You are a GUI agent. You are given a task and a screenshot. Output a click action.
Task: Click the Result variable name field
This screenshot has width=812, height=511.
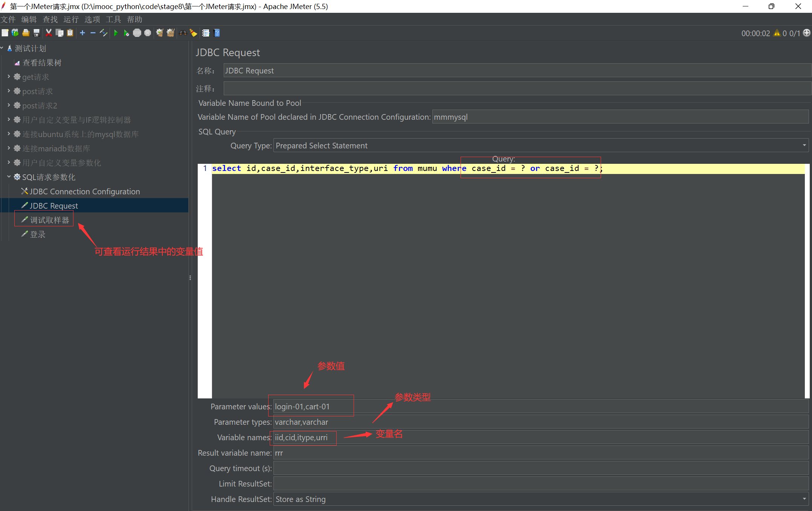527,453
